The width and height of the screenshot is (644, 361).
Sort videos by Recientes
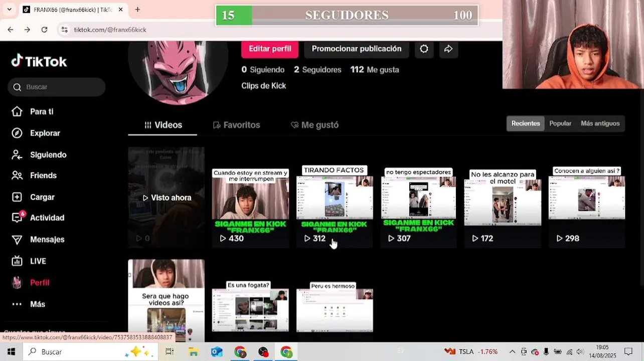526,123
